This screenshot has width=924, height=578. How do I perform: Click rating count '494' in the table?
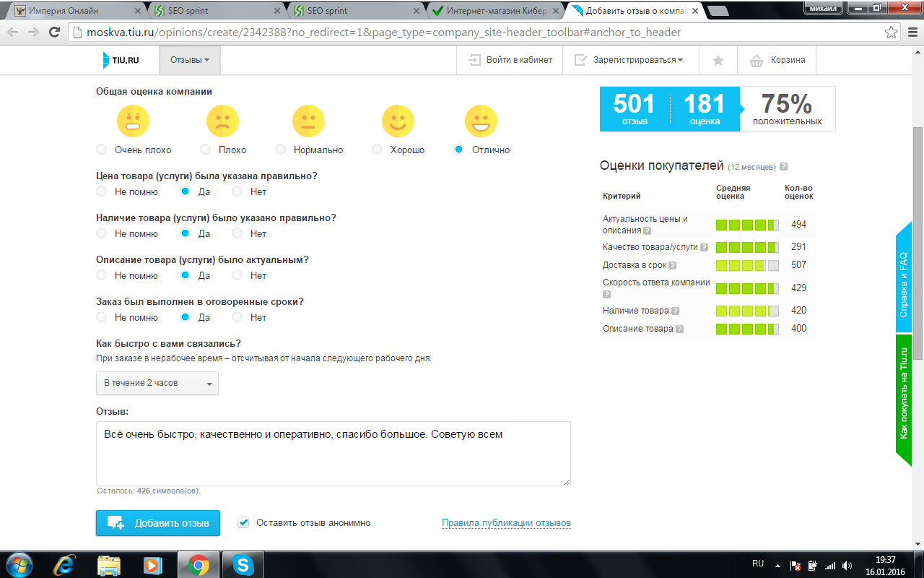(x=798, y=225)
